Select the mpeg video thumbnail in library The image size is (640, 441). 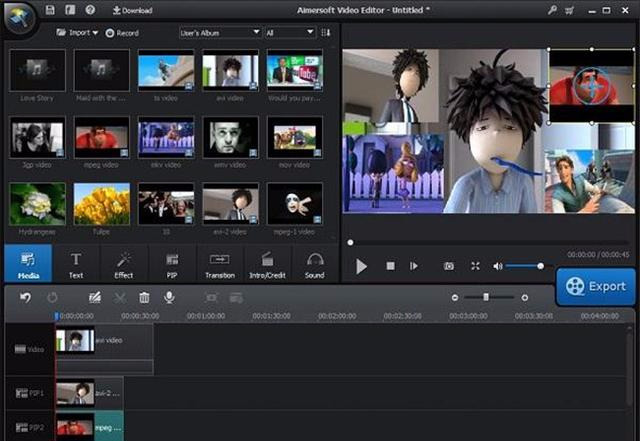coord(102,138)
